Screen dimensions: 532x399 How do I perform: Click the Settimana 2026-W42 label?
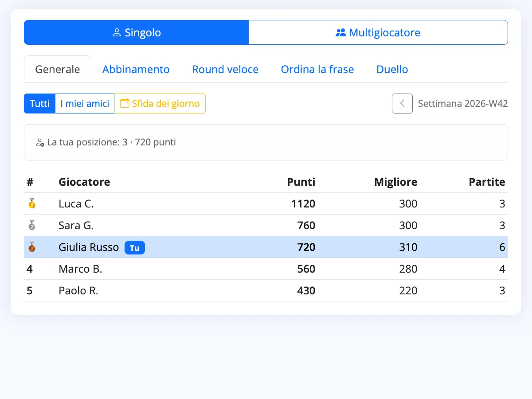[x=463, y=104]
